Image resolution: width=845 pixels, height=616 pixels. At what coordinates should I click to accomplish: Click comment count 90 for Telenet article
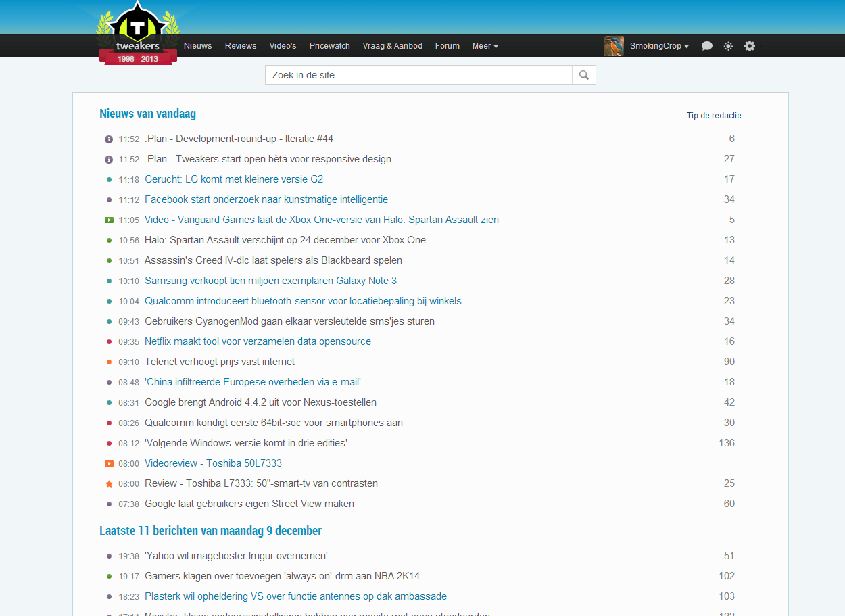click(729, 362)
